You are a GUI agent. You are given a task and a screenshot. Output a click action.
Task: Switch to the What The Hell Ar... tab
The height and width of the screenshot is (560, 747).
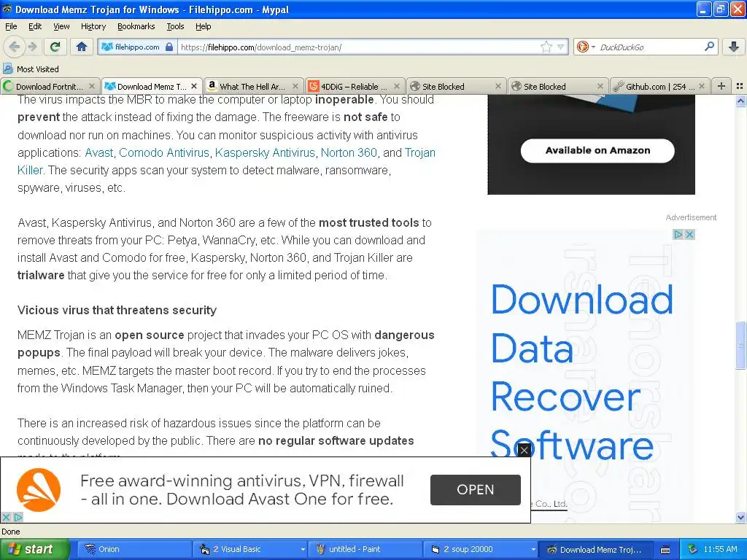[x=254, y=86]
